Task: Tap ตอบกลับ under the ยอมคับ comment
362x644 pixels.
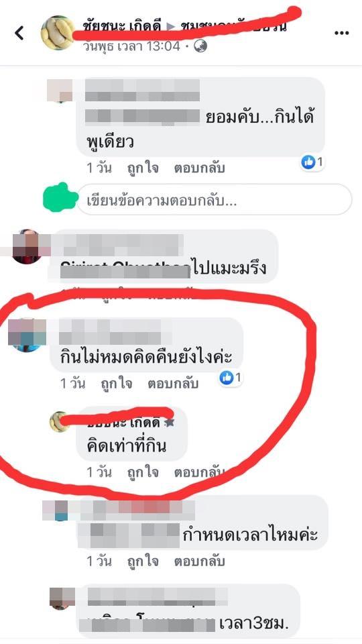Action: 200,168
